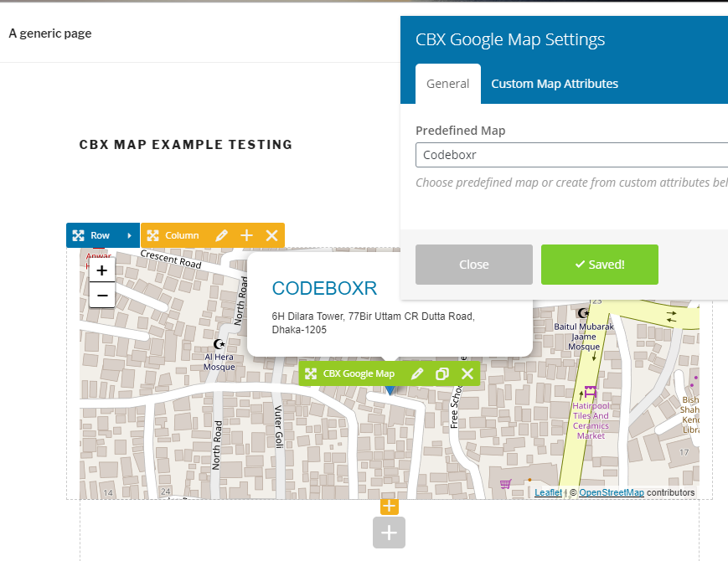This screenshot has height=561, width=728.
Task: Click the shopping cart map icon
Action: pos(506,484)
